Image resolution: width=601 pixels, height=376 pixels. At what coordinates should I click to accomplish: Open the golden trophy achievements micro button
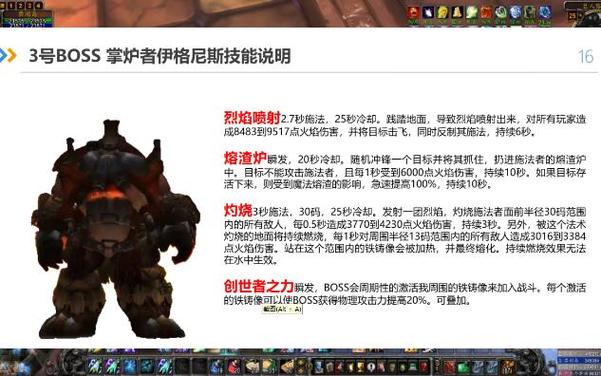361,367
